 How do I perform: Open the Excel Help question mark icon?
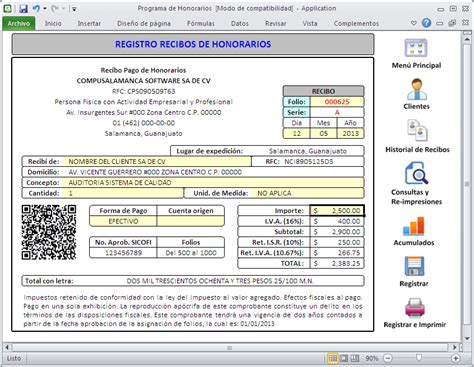point(426,23)
